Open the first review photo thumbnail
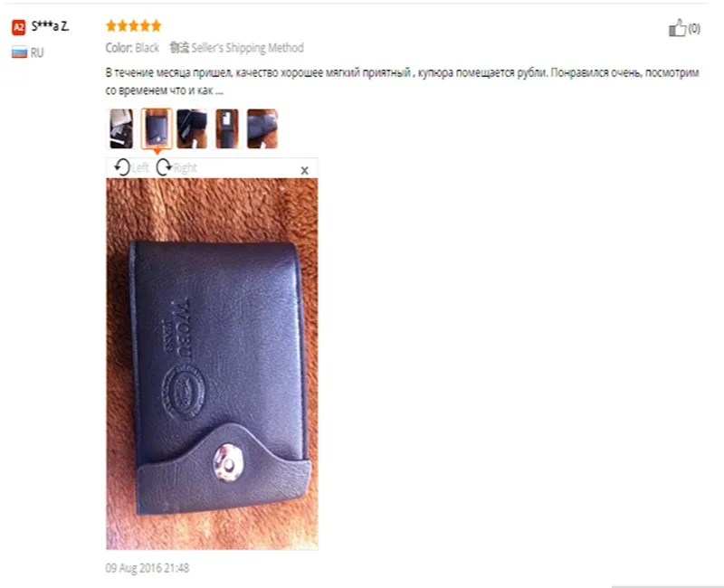 point(121,128)
